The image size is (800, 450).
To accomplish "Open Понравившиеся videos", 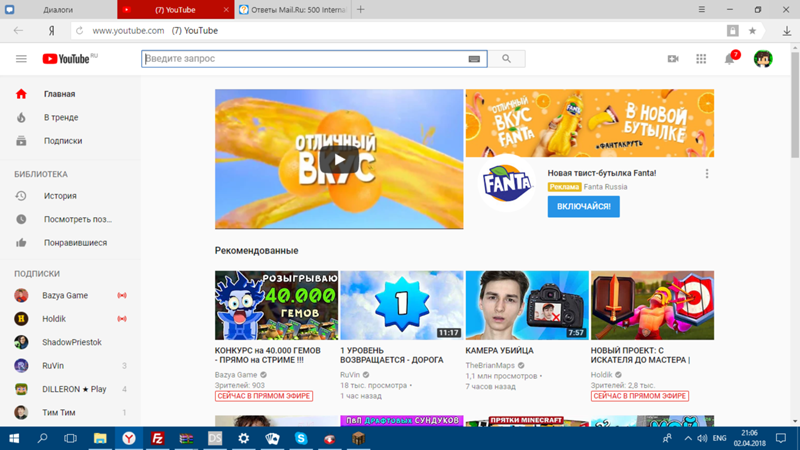I will pyautogui.click(x=70, y=243).
